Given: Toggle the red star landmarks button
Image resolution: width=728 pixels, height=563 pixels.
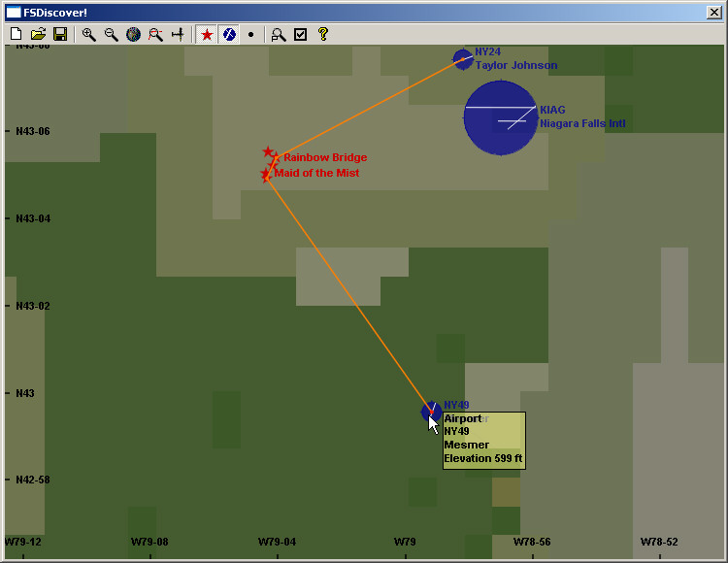Looking at the screenshot, I should pos(207,34).
